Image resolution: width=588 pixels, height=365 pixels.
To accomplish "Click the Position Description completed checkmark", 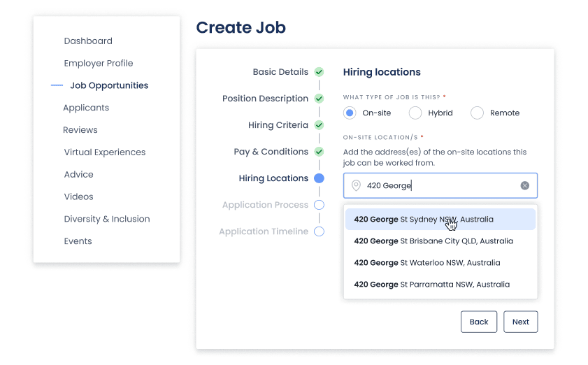I will [319, 99].
